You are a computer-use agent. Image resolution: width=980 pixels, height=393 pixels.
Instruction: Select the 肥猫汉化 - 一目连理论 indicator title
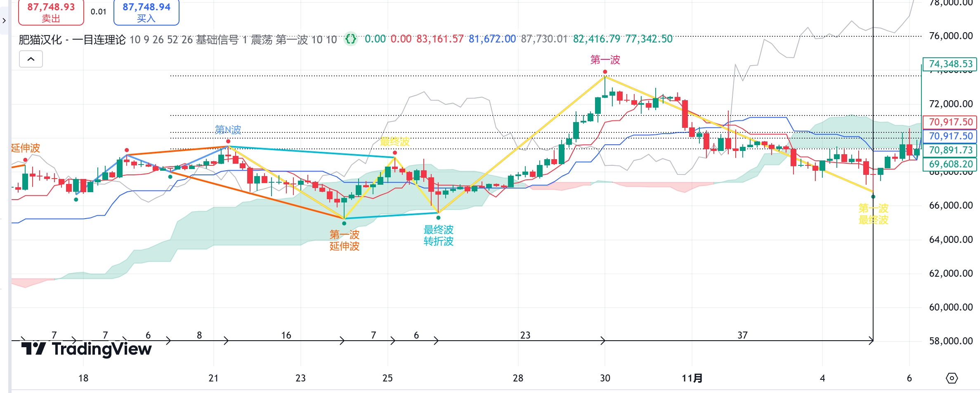click(x=72, y=40)
